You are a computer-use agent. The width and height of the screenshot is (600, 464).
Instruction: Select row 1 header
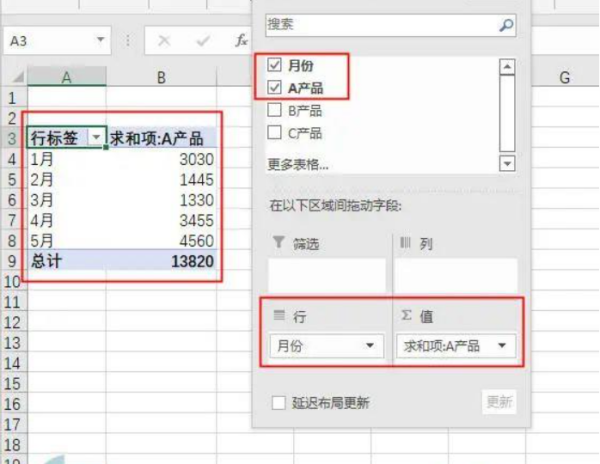coord(13,98)
